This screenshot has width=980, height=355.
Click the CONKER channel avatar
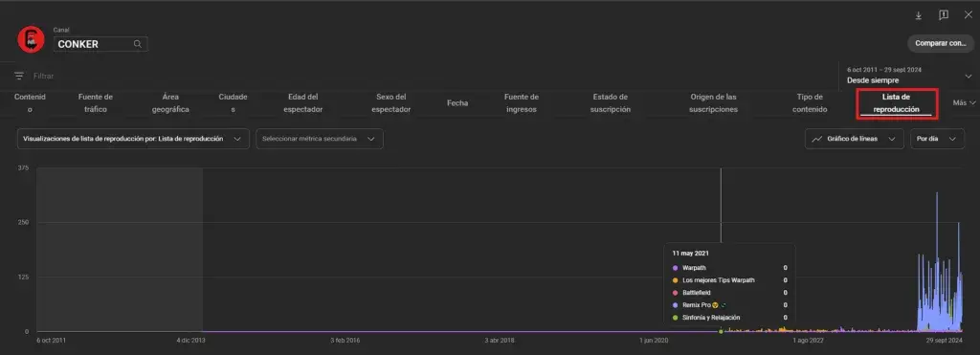(31, 39)
